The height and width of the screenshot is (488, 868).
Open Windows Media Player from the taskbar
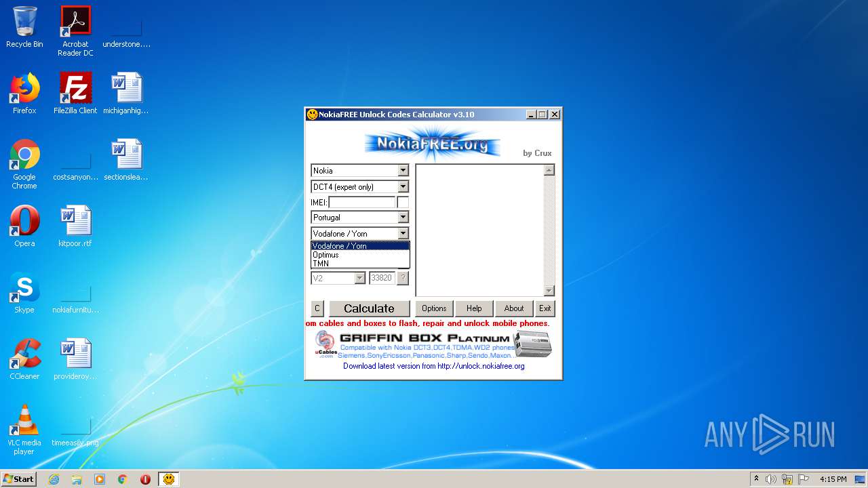(x=100, y=479)
